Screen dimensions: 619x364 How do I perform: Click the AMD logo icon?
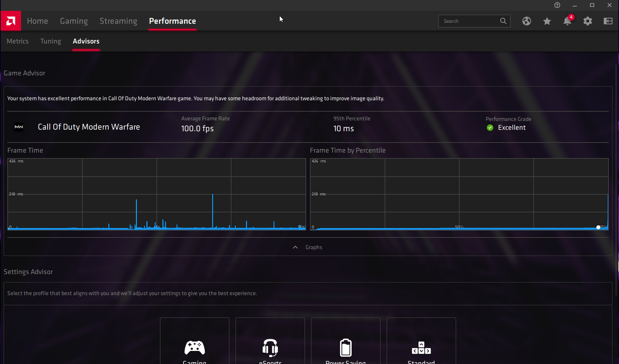(x=11, y=21)
